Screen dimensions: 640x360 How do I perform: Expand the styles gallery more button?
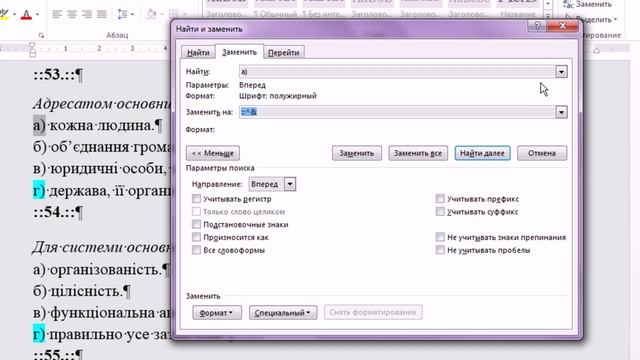point(548,16)
